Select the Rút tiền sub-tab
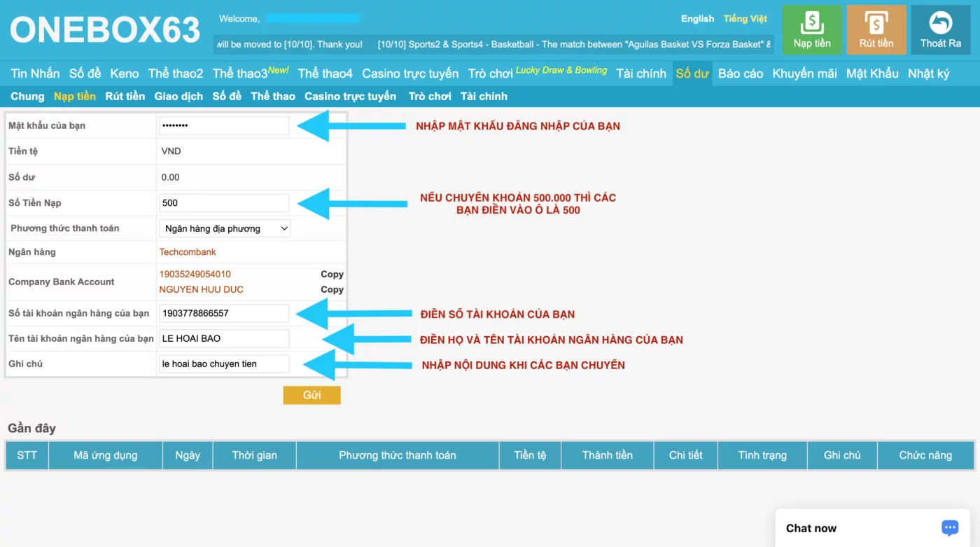The height and width of the screenshot is (547, 980). tap(125, 97)
